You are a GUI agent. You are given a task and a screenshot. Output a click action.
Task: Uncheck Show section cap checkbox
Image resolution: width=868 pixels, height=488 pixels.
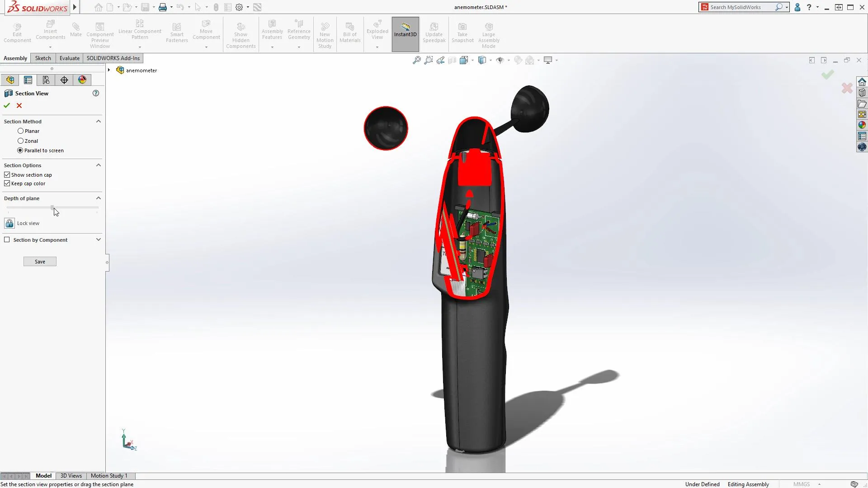tap(7, 175)
